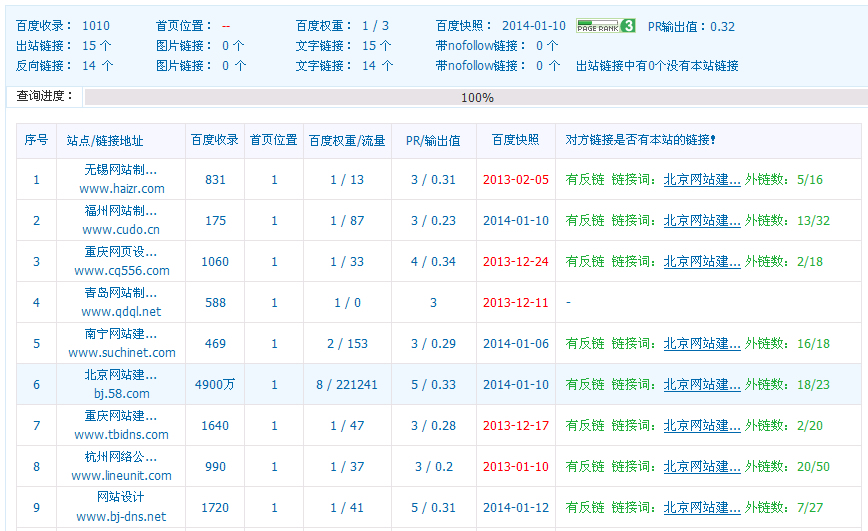Click the link word 北京网站建... in the www.lineunit.com row
The height and width of the screenshot is (531, 868).
click(x=702, y=466)
